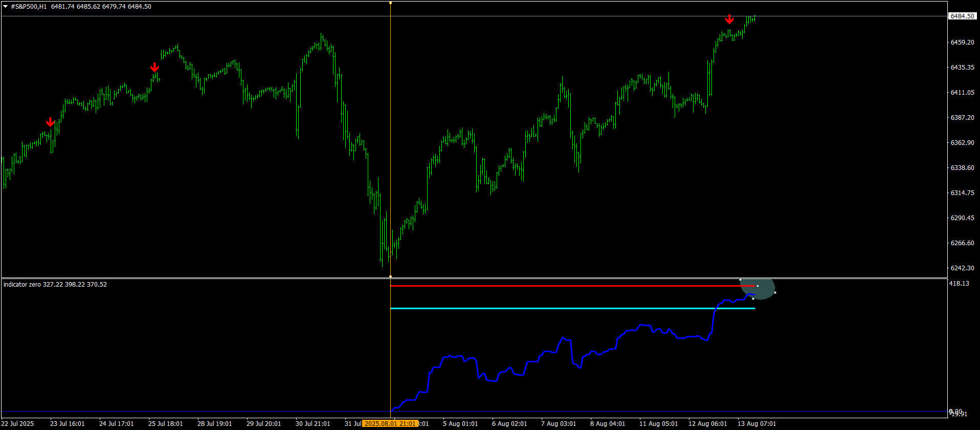Click the 6338.60 price scale value
This screenshot has height=430, width=980.
pos(962,168)
